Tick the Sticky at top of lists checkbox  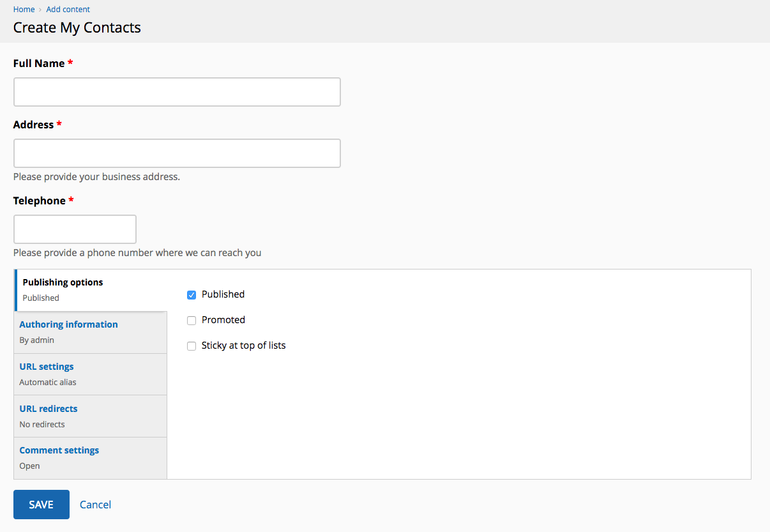(192, 346)
